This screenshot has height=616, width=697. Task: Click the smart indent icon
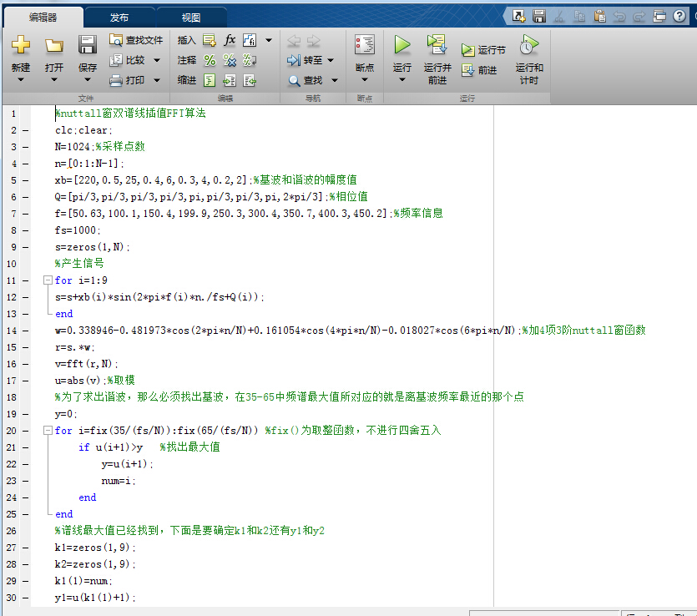click(210, 80)
